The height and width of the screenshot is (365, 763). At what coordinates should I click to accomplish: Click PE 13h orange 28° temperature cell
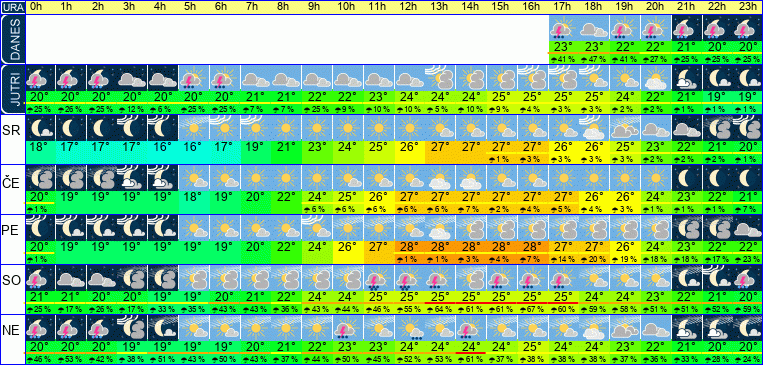coord(439,245)
